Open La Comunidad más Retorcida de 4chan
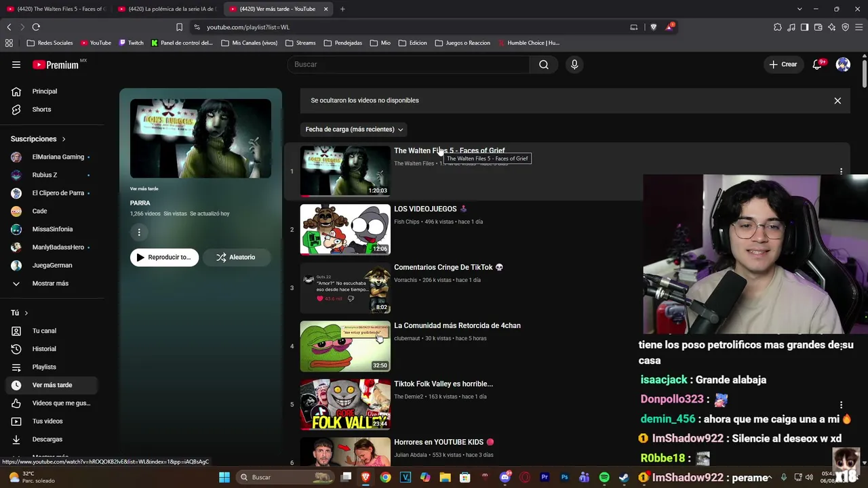 pyautogui.click(x=458, y=326)
